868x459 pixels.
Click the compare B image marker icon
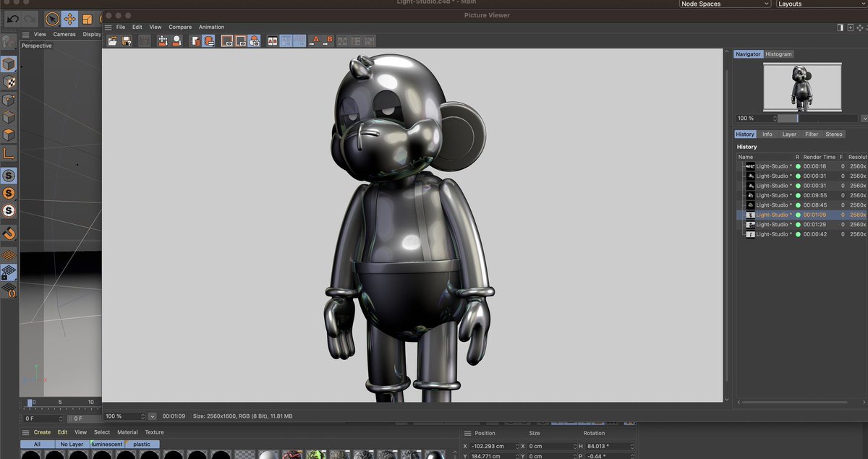point(328,41)
